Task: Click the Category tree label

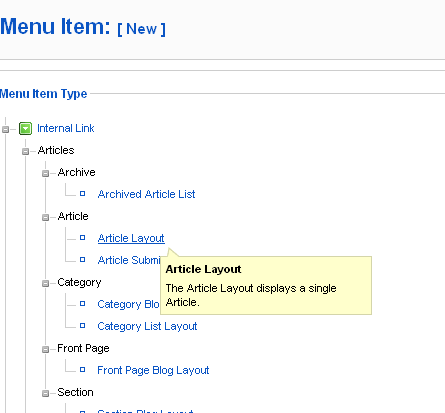Action: tap(79, 283)
